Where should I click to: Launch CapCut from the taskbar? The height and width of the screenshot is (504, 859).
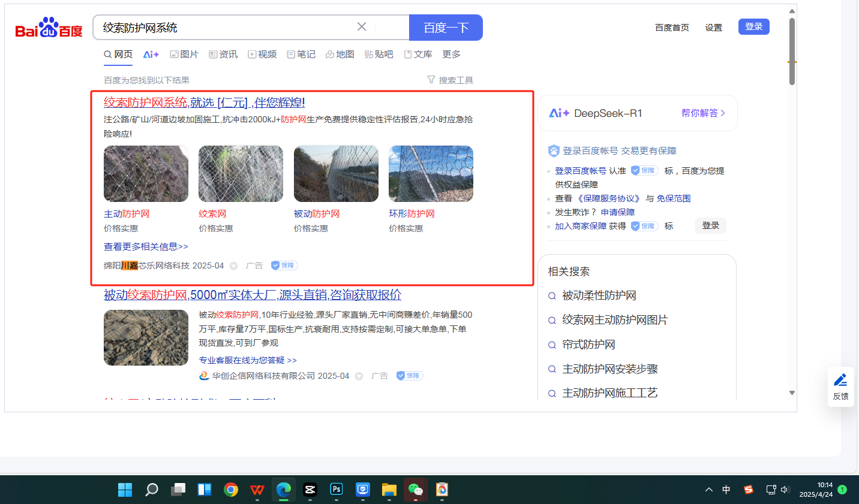pyautogui.click(x=310, y=490)
